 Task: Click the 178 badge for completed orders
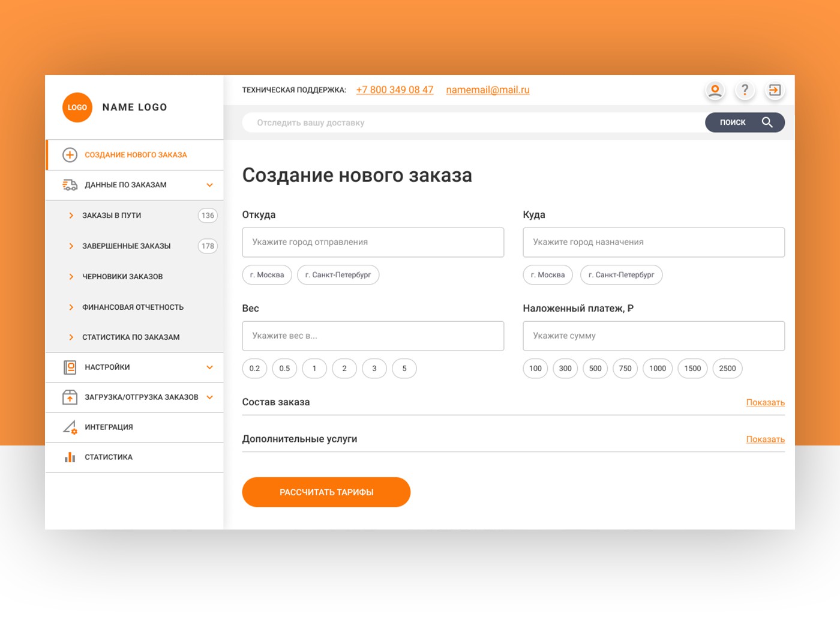[x=208, y=246]
